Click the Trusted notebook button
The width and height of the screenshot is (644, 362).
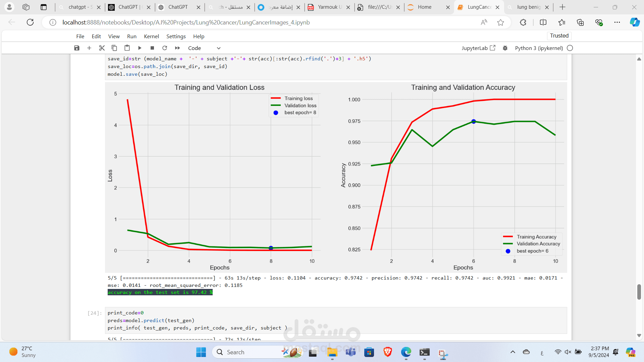[x=559, y=36]
